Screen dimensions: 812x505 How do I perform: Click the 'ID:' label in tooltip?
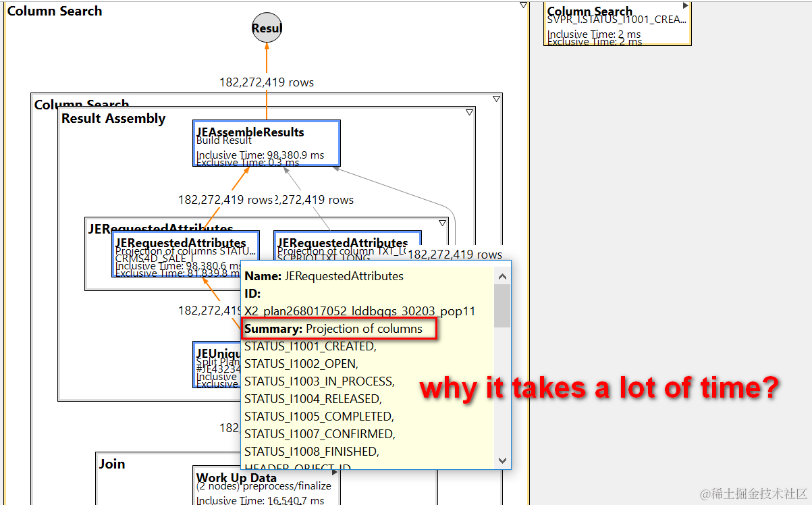point(252,294)
